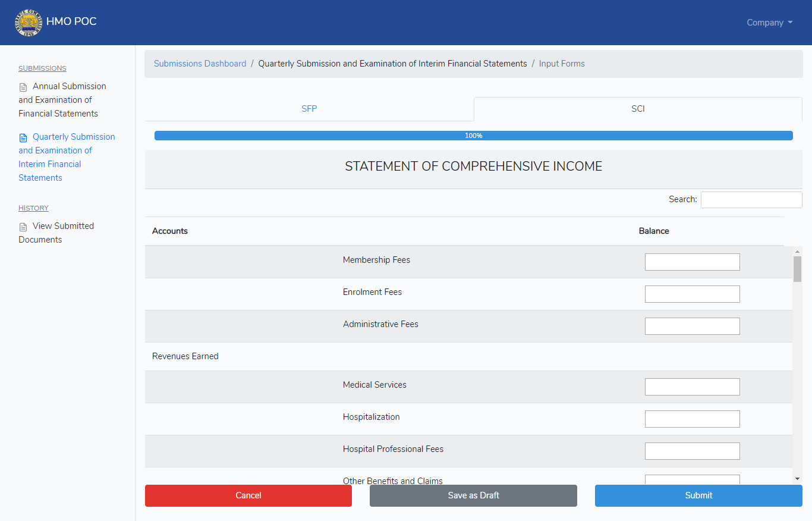Click the table scrollbar down arrow

pos(797,479)
